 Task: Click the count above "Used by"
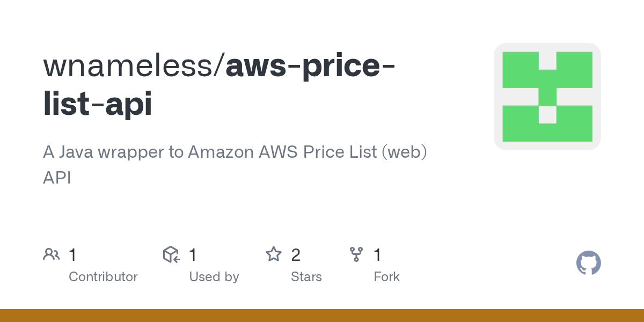pos(193,255)
